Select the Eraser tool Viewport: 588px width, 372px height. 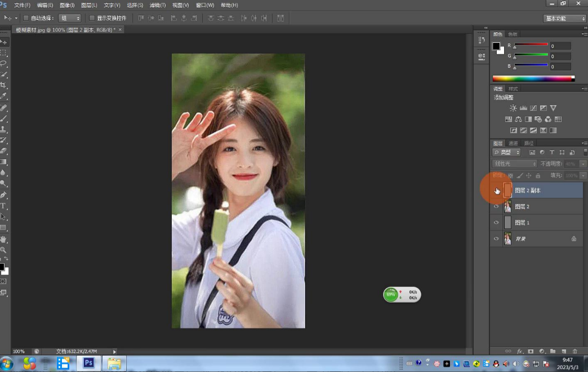(x=3, y=151)
